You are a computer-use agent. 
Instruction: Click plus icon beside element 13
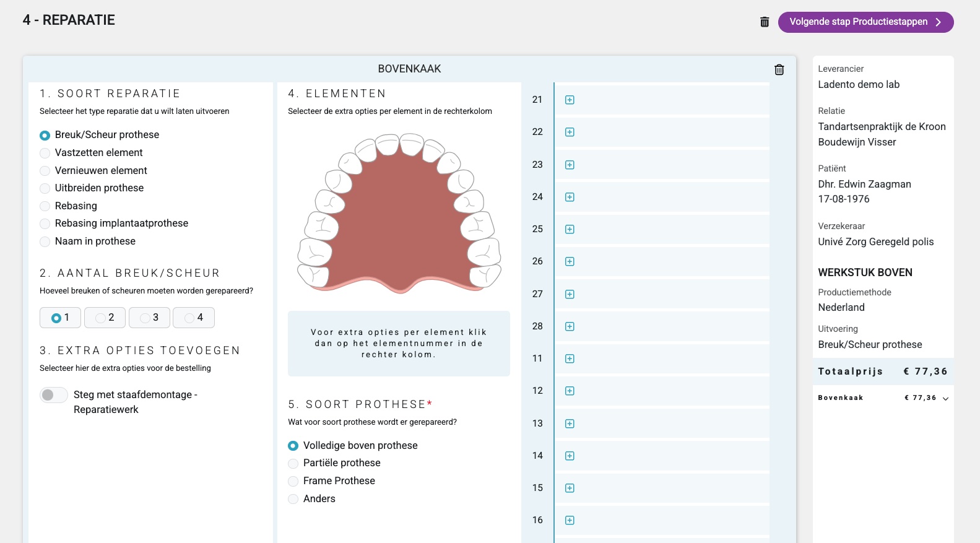pos(570,424)
